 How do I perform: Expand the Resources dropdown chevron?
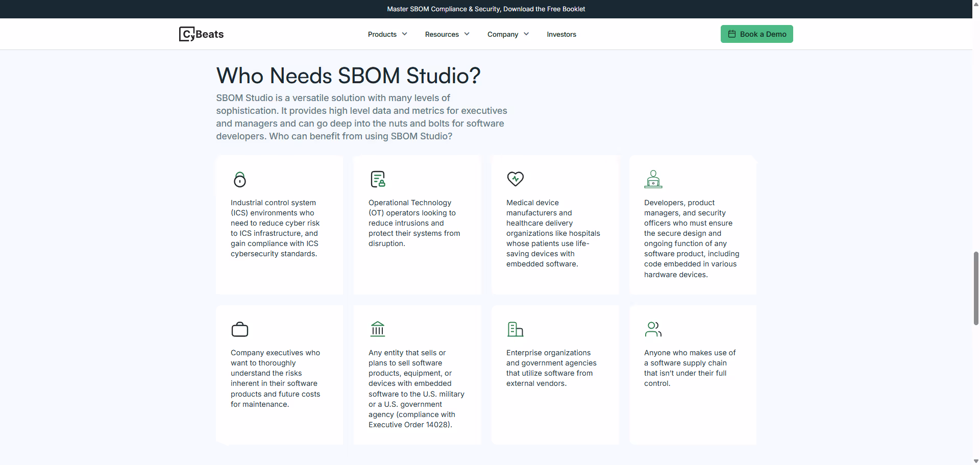[467, 34]
